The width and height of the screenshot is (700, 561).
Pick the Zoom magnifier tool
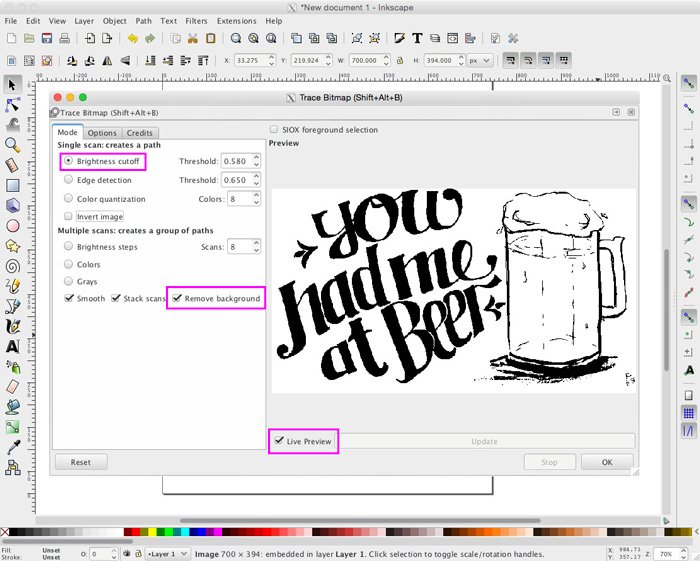pyautogui.click(x=12, y=145)
